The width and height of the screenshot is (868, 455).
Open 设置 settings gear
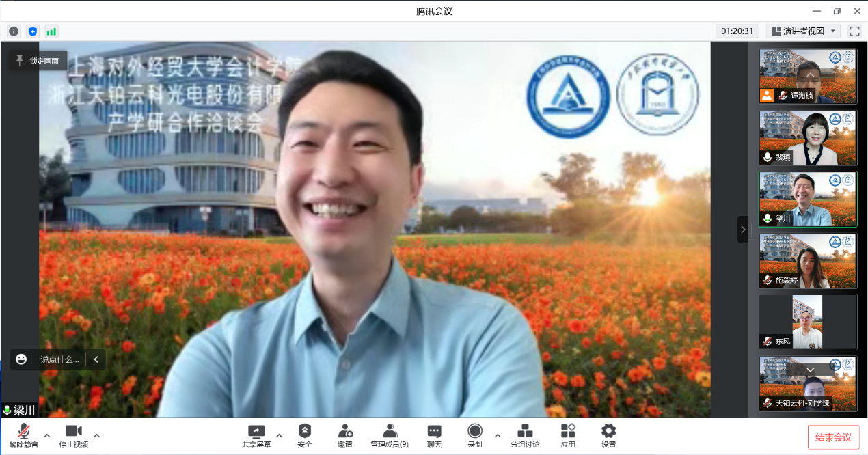click(x=608, y=435)
